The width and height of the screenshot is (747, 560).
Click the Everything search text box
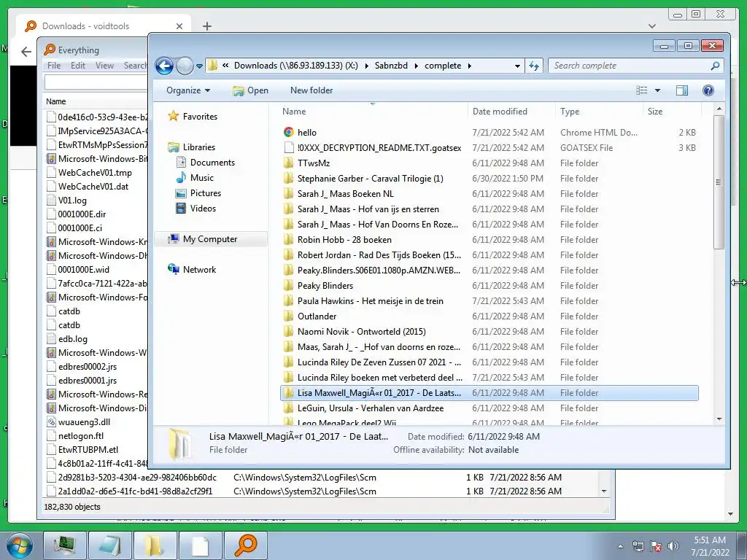tap(96, 82)
